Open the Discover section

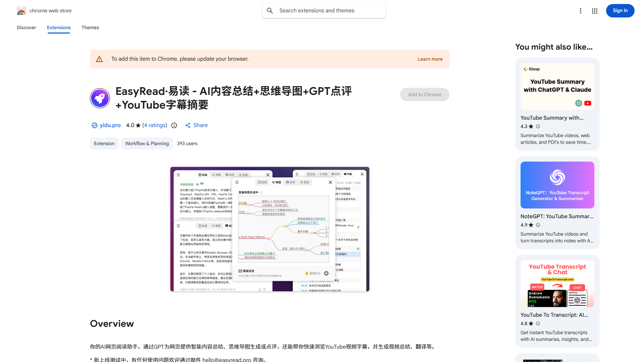click(x=26, y=27)
